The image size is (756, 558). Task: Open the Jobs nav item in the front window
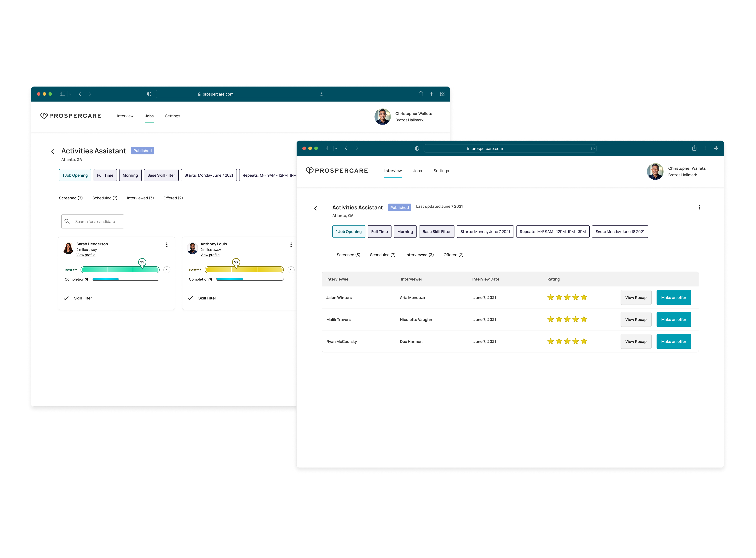tap(417, 171)
